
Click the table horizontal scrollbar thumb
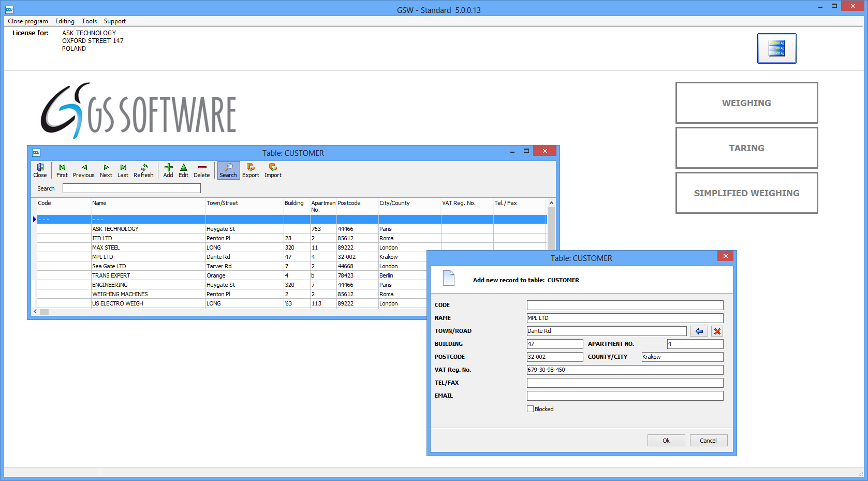coord(44,312)
